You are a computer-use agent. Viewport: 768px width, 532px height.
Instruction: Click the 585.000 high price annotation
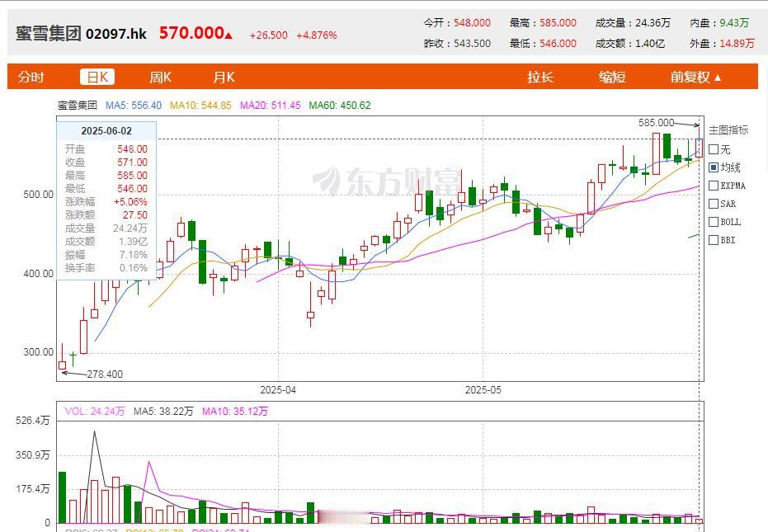pyautogui.click(x=657, y=122)
